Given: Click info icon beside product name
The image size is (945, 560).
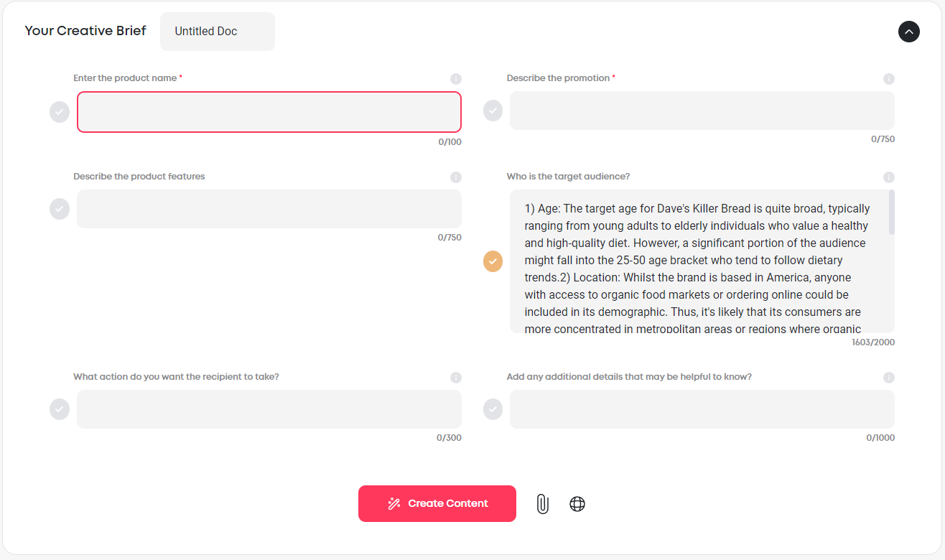Looking at the screenshot, I should (x=456, y=79).
